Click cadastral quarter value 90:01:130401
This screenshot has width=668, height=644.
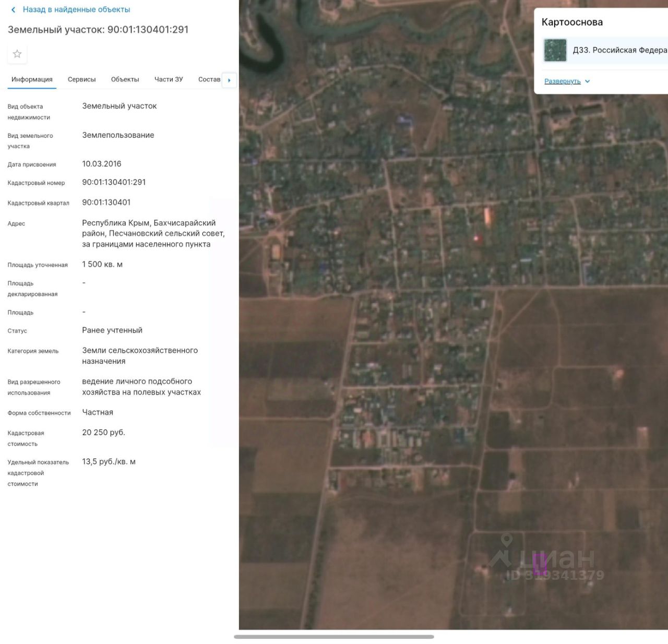(x=106, y=202)
